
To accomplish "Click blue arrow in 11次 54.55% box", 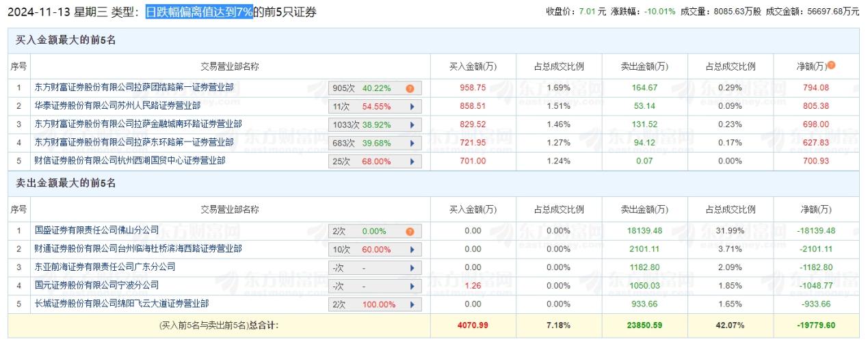I will click(x=412, y=107).
